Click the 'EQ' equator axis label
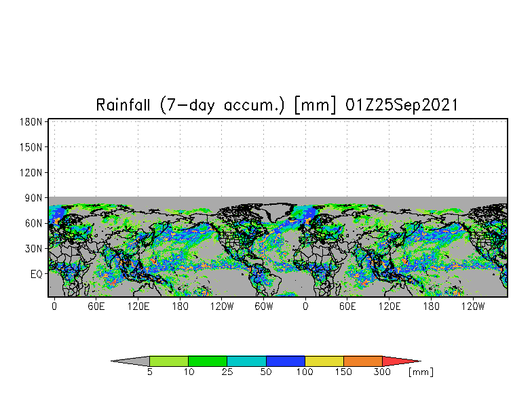The width and height of the screenshot is (532, 415). (37, 274)
